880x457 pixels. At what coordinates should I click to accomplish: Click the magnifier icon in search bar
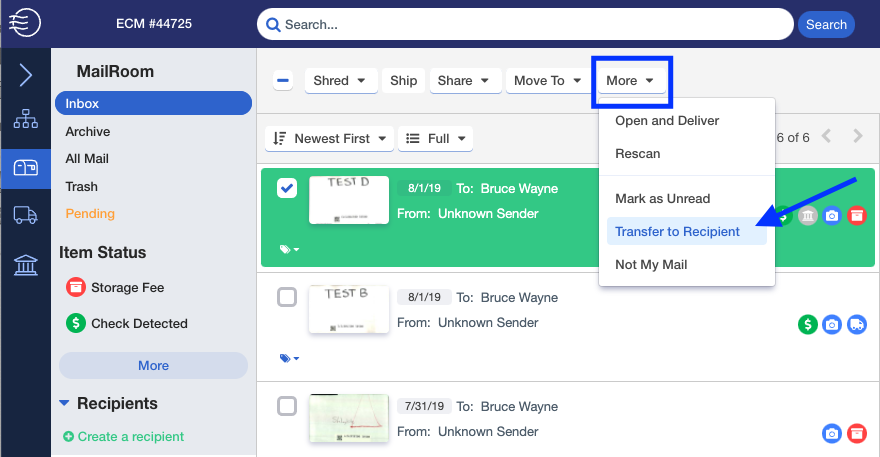pos(273,25)
